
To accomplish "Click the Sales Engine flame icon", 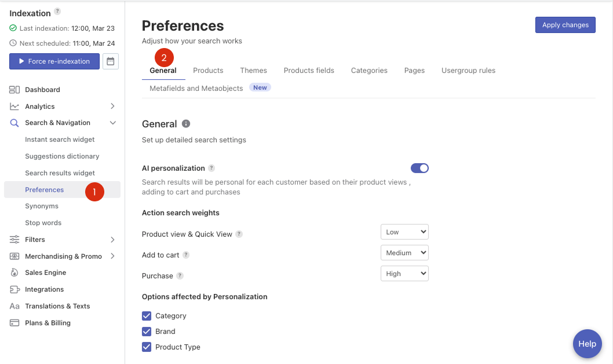I will pyautogui.click(x=14, y=273).
